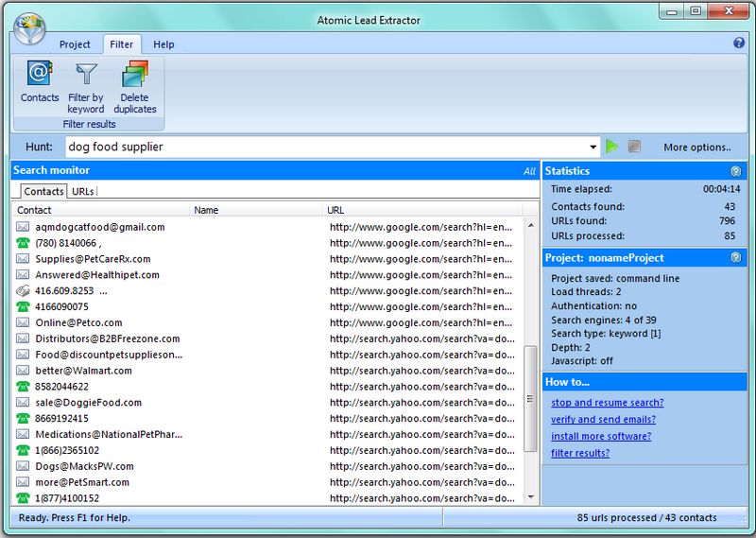Click More options button
756x538 pixels.
[x=697, y=148]
